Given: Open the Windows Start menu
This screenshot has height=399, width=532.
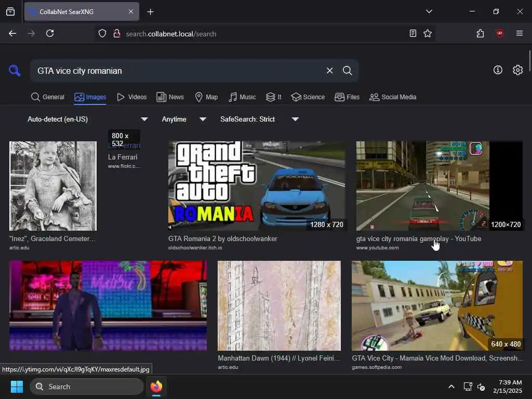Looking at the screenshot, I should coord(17,387).
